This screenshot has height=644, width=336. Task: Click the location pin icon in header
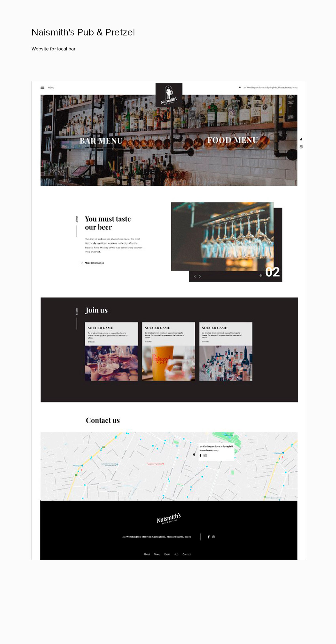pyautogui.click(x=240, y=87)
